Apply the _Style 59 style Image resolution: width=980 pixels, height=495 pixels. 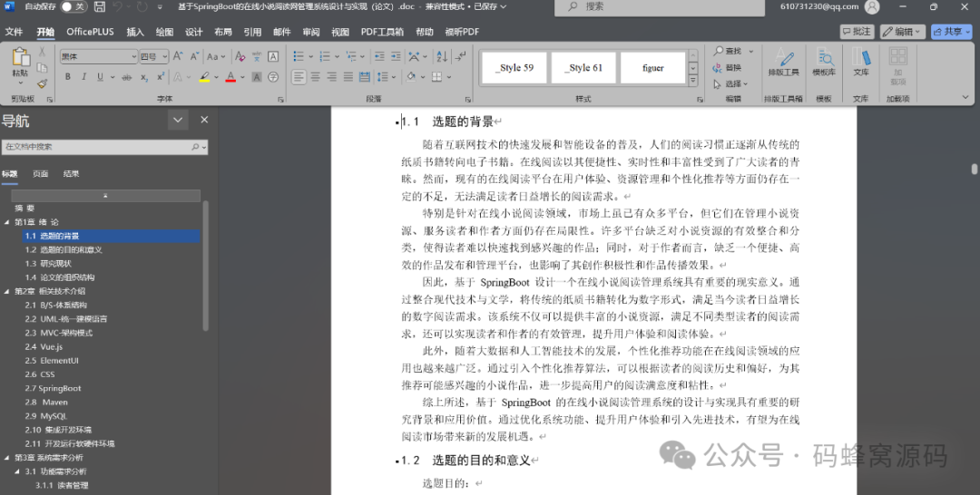pos(514,67)
